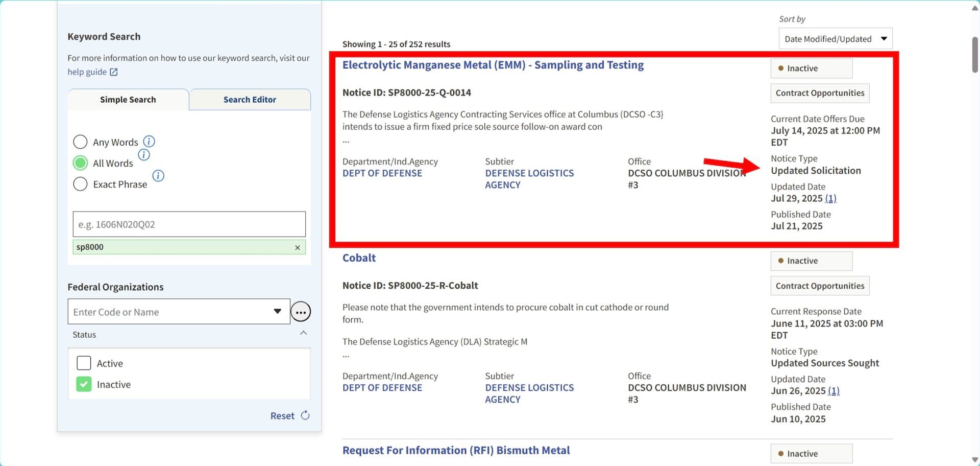Viewport: 980px width, 466px height.
Task: Select the Any Words radio button
Action: [80, 142]
